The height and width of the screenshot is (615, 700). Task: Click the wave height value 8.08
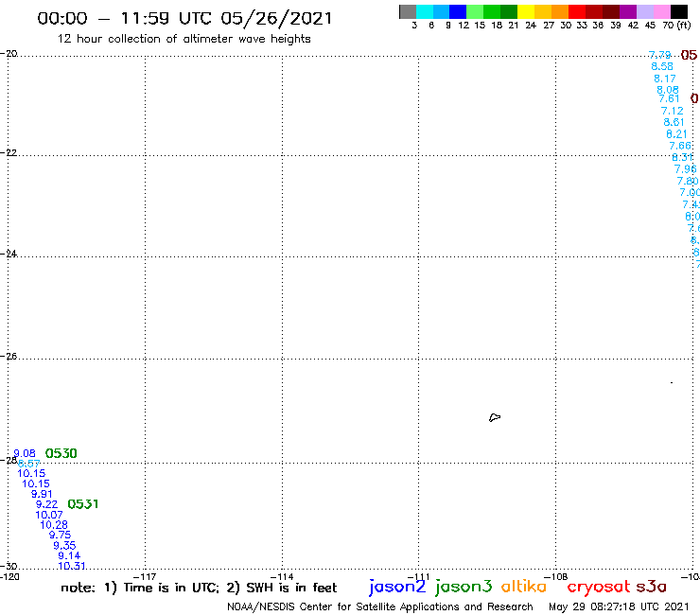point(668,90)
